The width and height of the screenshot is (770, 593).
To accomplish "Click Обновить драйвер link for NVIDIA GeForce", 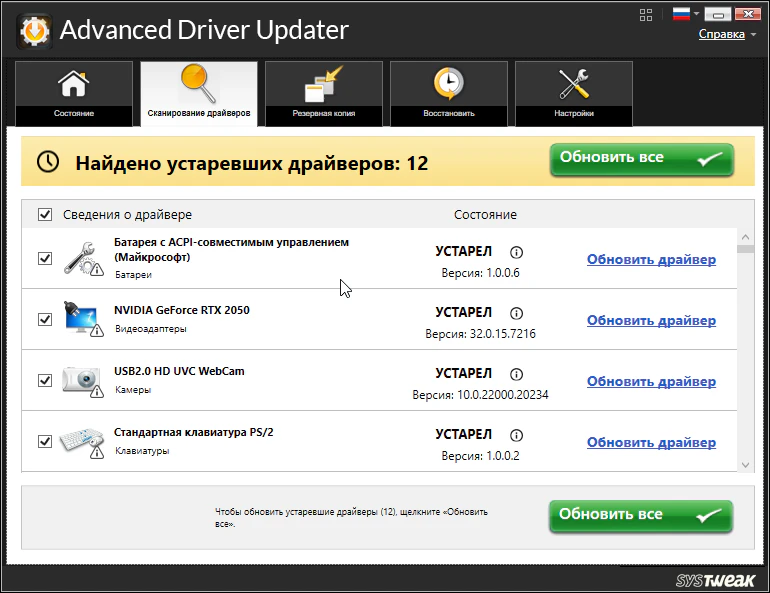I will point(651,321).
